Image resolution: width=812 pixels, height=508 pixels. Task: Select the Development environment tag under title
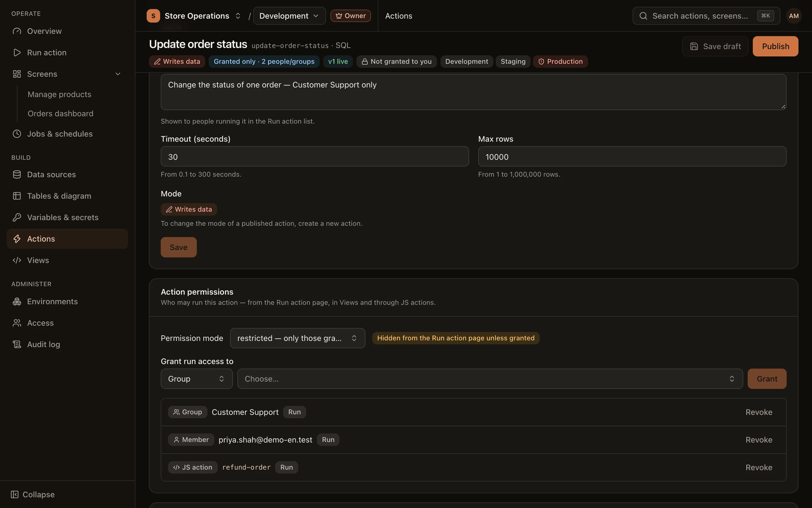[x=466, y=62]
